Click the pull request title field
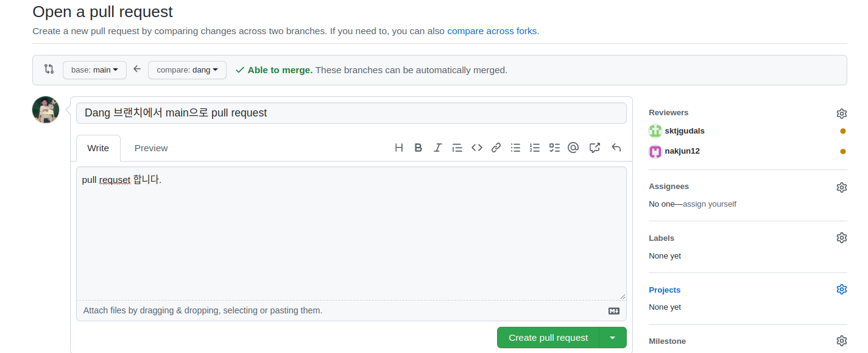Screen dimensions: 868x353 tap(351, 113)
